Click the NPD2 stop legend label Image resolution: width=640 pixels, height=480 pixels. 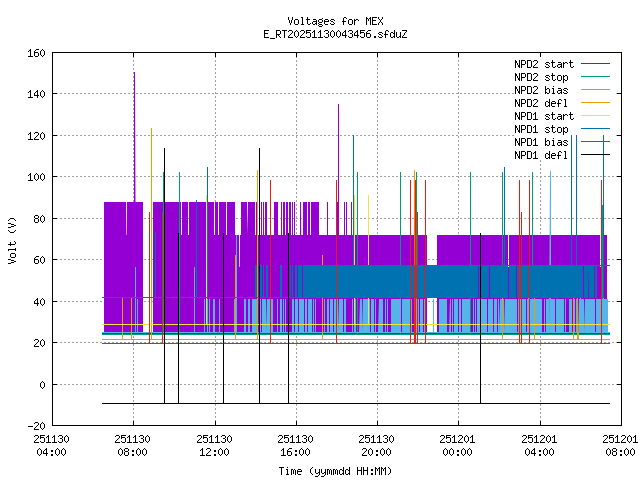(541, 77)
